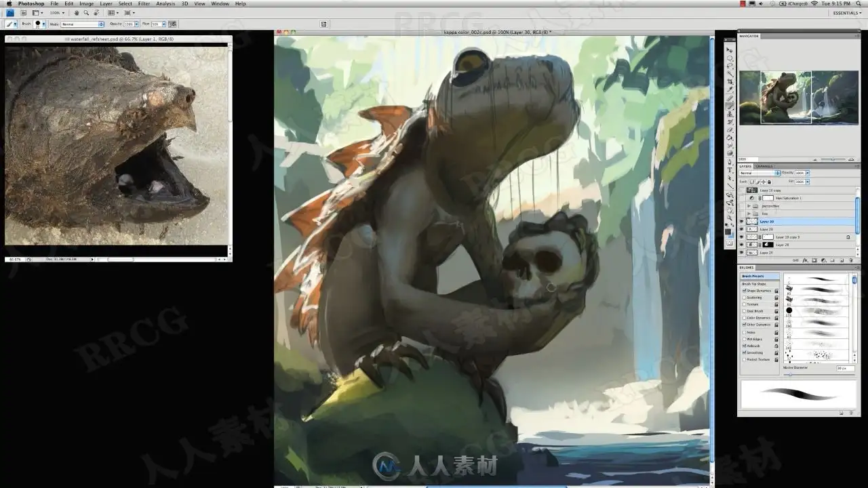Viewport: 868px width, 488px height.
Task: Select the Clone Stamp tool
Action: tap(730, 115)
